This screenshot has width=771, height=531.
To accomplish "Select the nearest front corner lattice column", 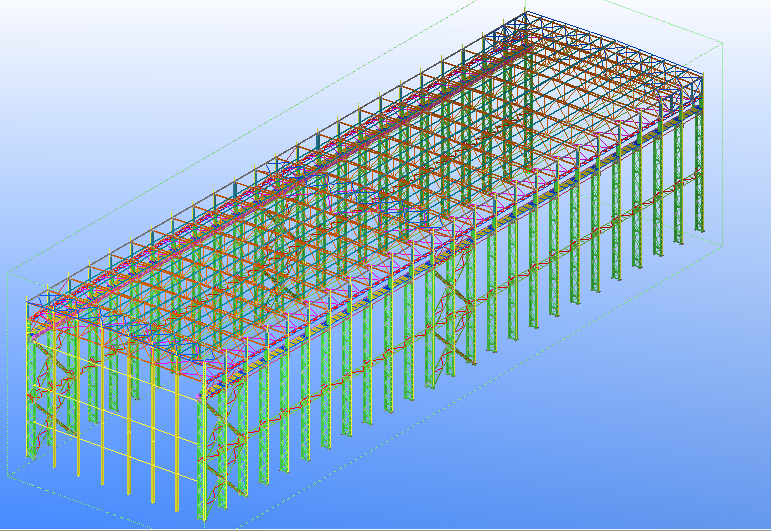I will [204, 450].
